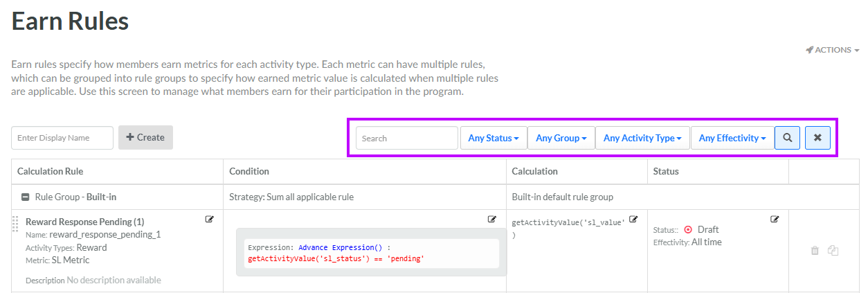
Task: Focus the Search text box
Action: coord(407,138)
